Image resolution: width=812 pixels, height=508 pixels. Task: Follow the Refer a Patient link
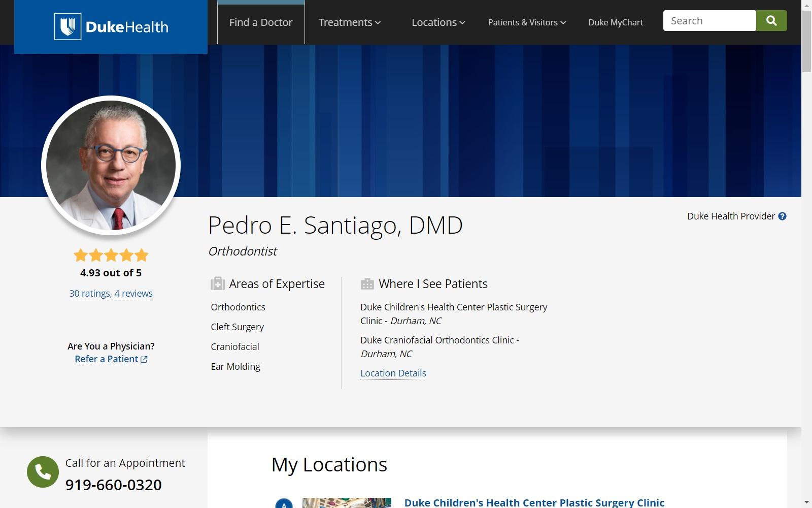coord(107,359)
